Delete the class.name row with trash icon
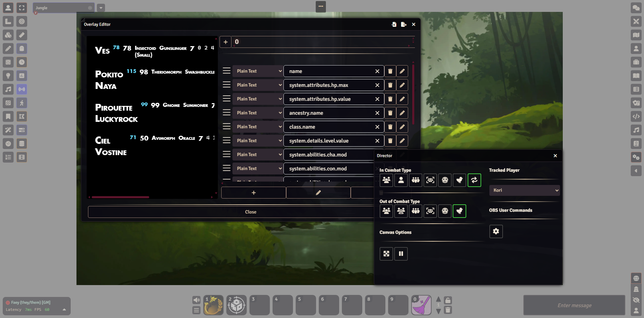 tap(390, 127)
